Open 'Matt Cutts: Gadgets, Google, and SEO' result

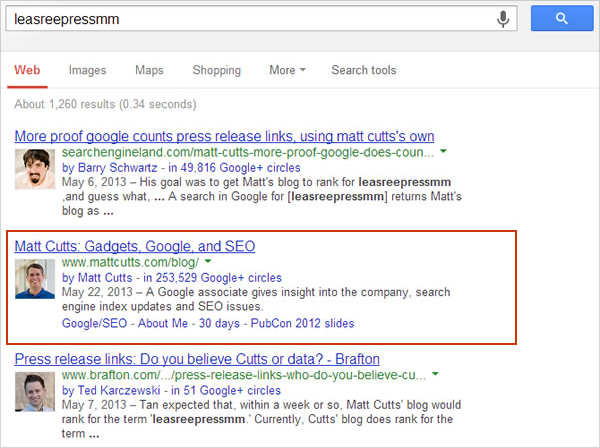pyautogui.click(x=135, y=246)
